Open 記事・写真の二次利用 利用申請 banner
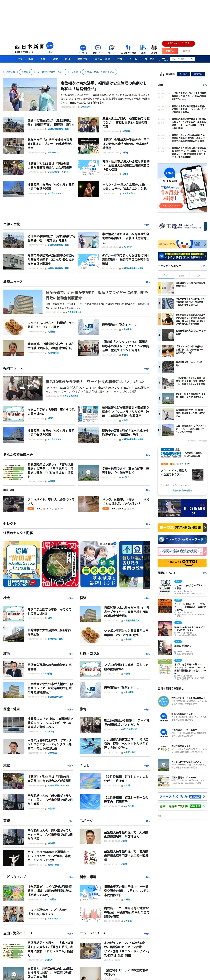210x980 pixels. [x=182, y=806]
